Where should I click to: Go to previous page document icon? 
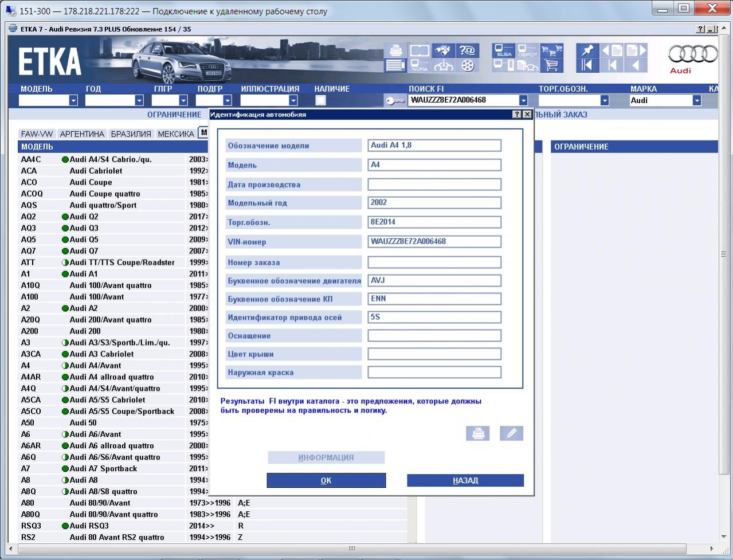coord(612,50)
